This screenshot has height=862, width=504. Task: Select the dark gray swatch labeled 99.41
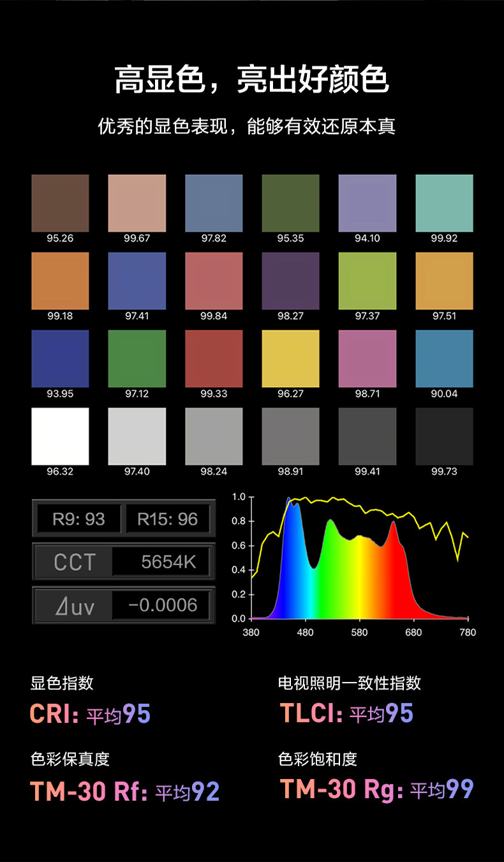tap(367, 437)
